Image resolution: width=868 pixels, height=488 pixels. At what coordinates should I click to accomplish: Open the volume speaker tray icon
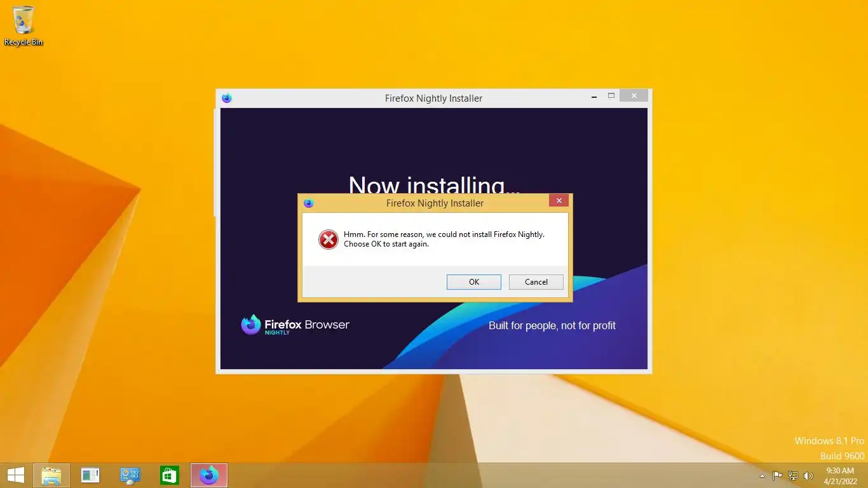(x=808, y=475)
